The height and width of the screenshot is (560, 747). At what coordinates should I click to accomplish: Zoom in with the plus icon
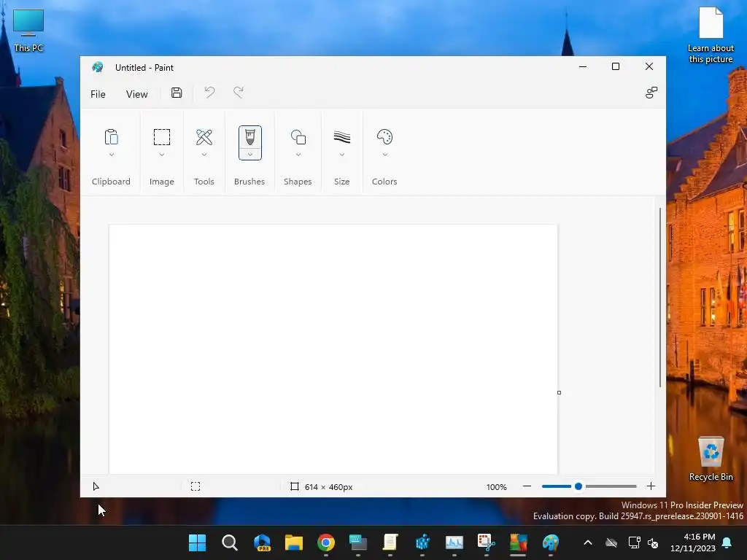[x=651, y=486]
